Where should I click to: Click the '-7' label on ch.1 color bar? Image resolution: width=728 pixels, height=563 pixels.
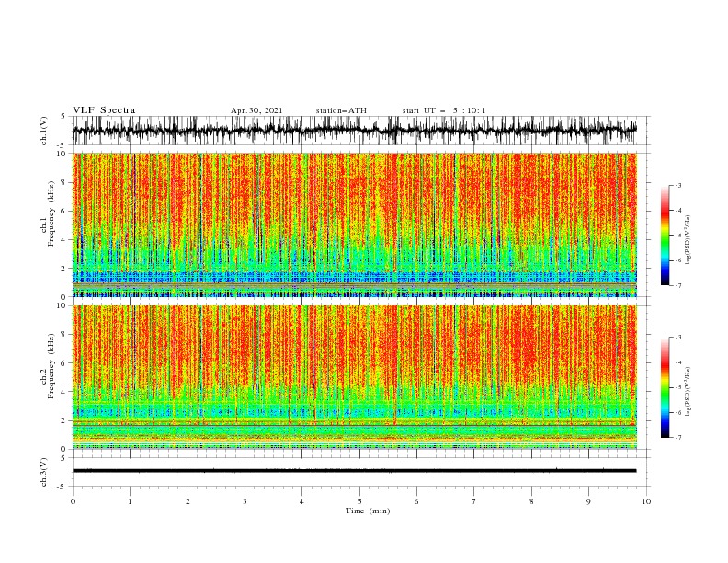(x=677, y=285)
